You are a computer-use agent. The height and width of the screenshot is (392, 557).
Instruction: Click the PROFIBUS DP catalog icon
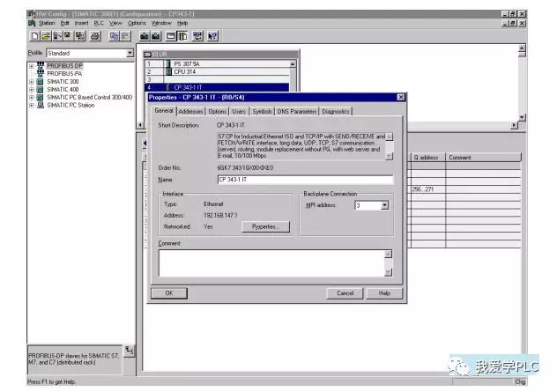point(41,66)
